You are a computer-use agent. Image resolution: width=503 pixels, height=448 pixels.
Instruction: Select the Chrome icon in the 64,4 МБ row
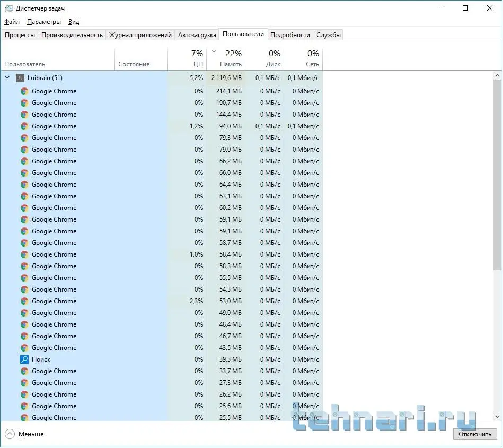coord(24,185)
